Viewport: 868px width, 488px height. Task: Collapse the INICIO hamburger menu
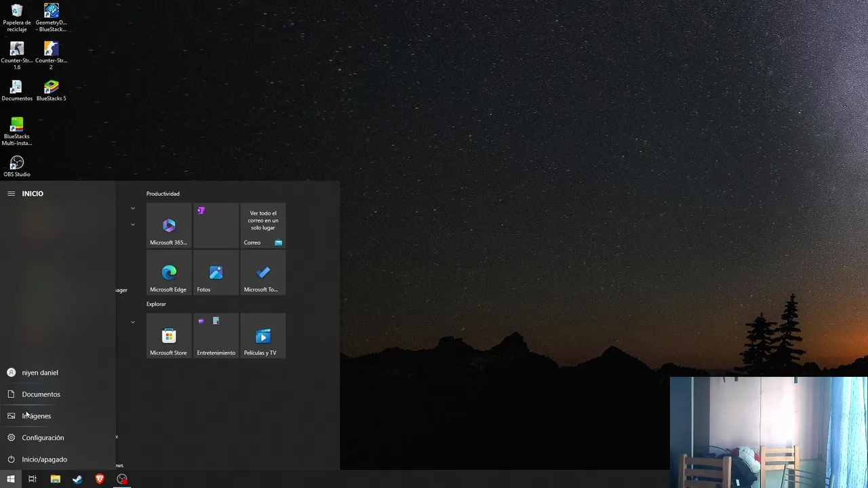pyautogui.click(x=11, y=194)
